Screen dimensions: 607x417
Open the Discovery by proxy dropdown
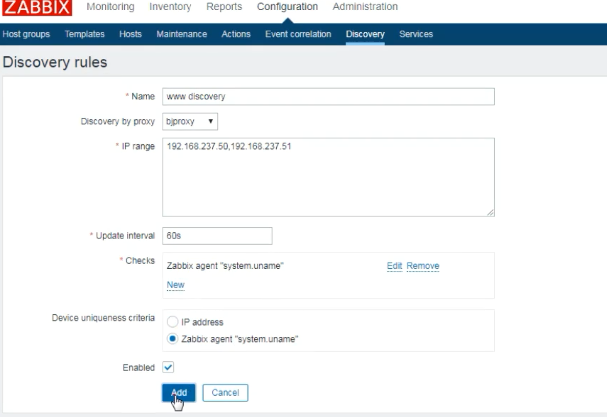190,121
